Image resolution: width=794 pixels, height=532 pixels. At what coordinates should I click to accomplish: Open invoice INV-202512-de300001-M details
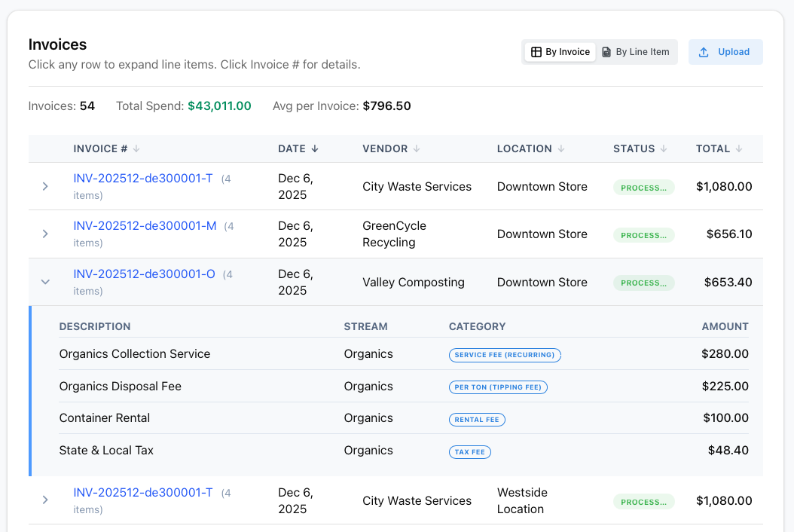[144, 225]
